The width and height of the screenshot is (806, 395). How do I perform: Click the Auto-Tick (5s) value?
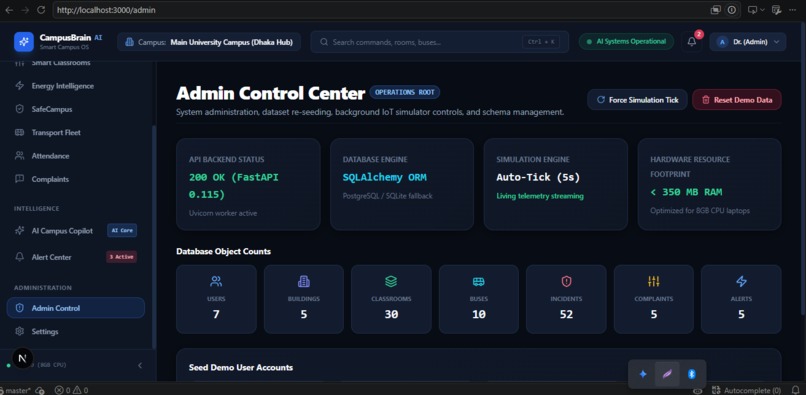click(x=538, y=177)
